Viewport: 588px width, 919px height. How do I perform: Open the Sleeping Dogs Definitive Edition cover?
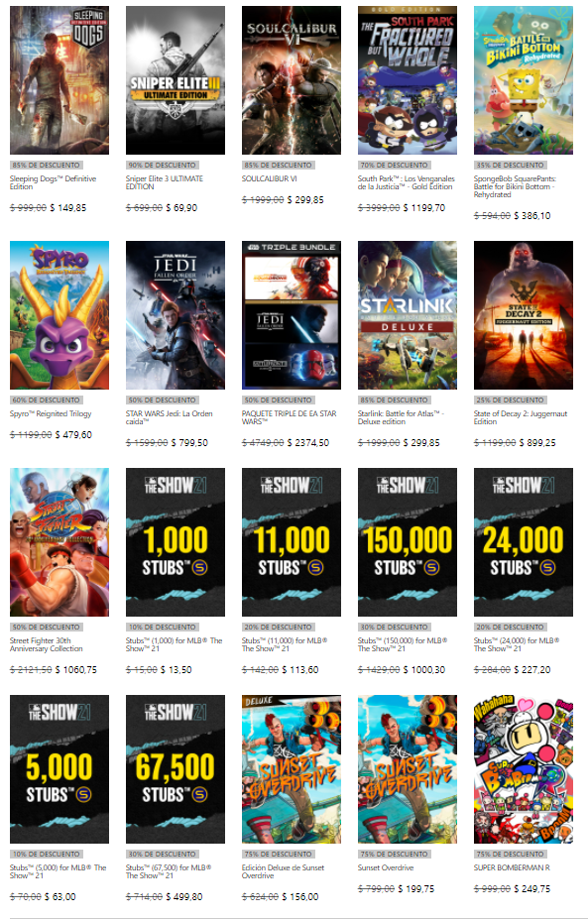click(x=59, y=80)
